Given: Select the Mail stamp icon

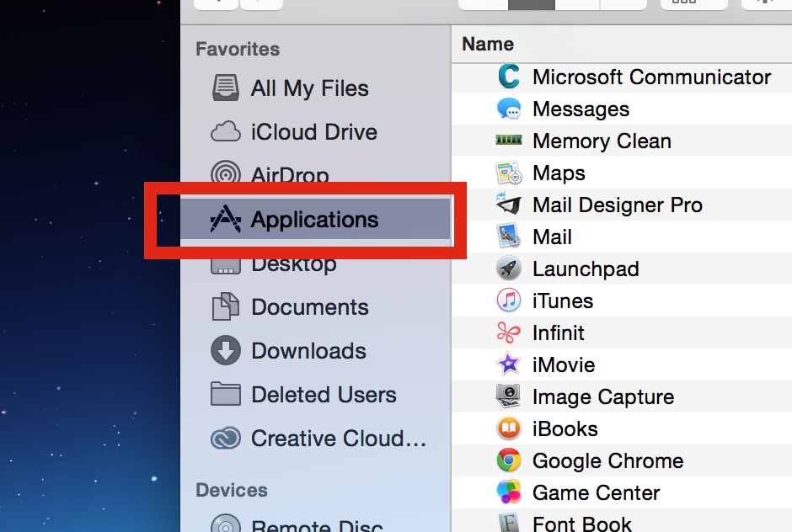Looking at the screenshot, I should tap(509, 237).
